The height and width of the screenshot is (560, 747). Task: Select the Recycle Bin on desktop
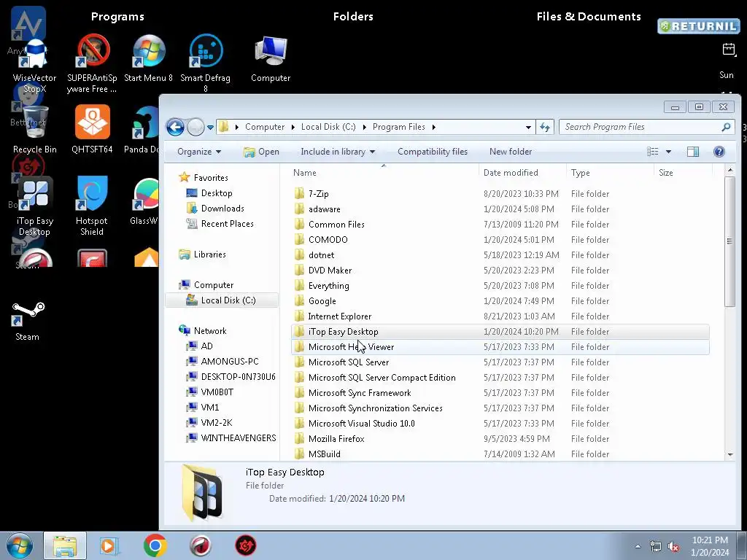(x=35, y=130)
